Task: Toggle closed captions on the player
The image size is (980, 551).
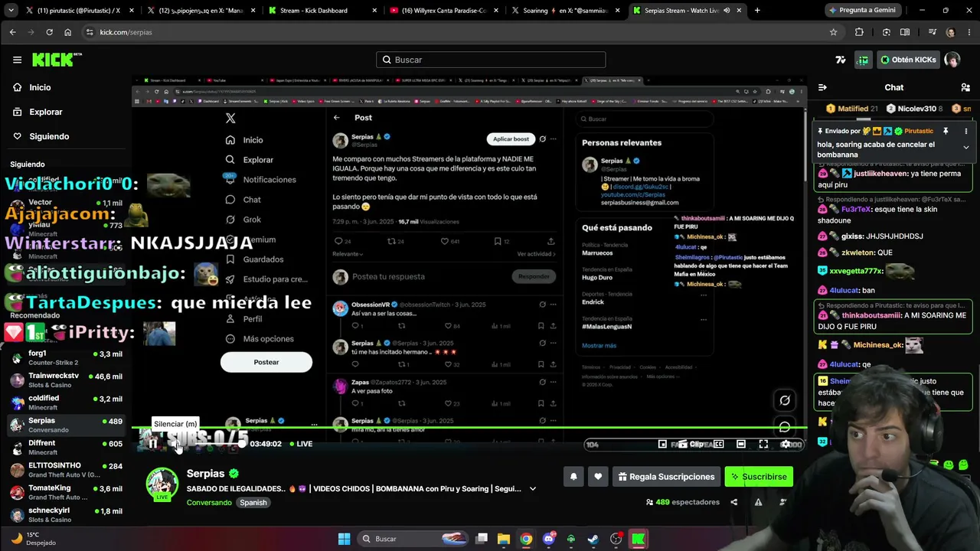Action: (x=719, y=444)
